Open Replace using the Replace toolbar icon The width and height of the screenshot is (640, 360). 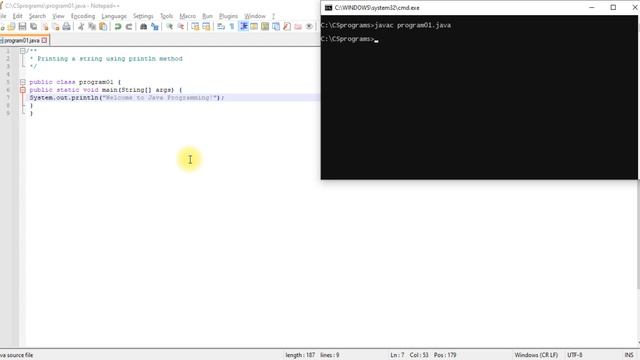(x=154, y=27)
